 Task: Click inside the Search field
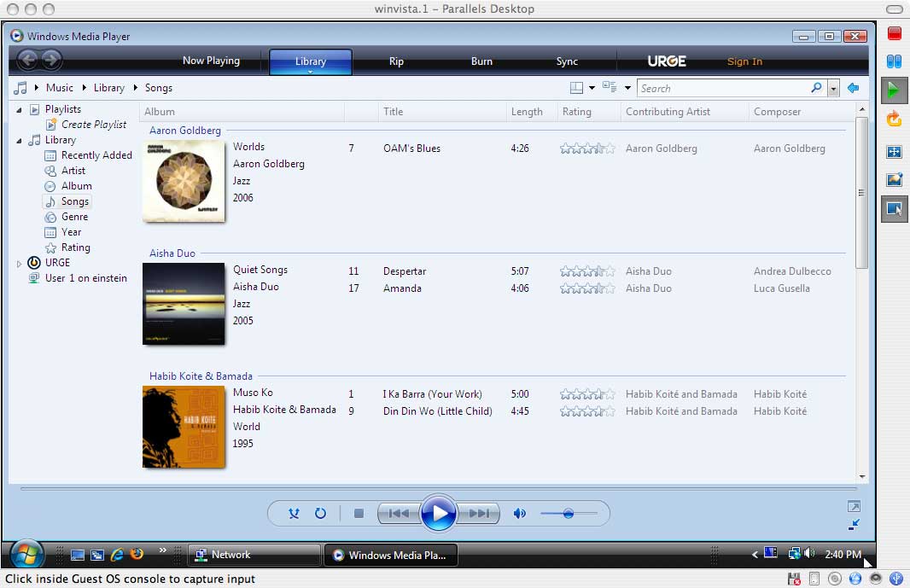click(x=723, y=88)
